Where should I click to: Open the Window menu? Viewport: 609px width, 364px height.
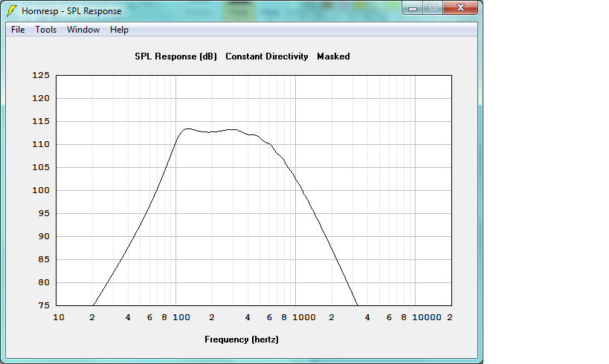click(83, 30)
